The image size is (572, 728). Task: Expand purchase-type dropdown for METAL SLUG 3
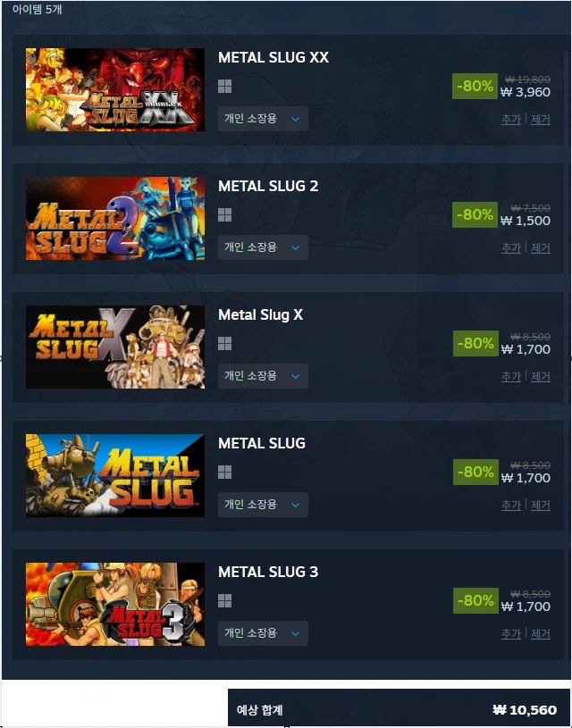click(263, 633)
